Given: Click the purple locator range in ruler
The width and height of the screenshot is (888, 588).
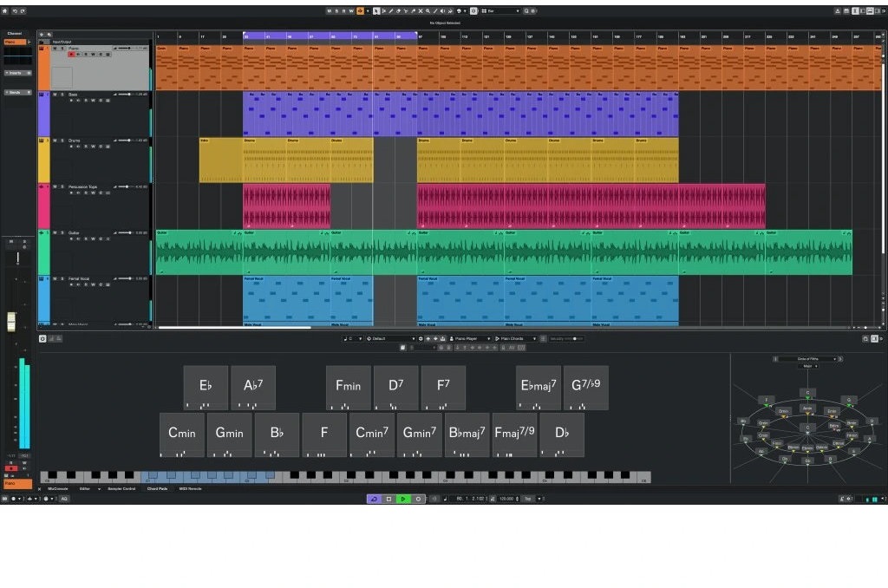Looking at the screenshot, I should (330, 36).
